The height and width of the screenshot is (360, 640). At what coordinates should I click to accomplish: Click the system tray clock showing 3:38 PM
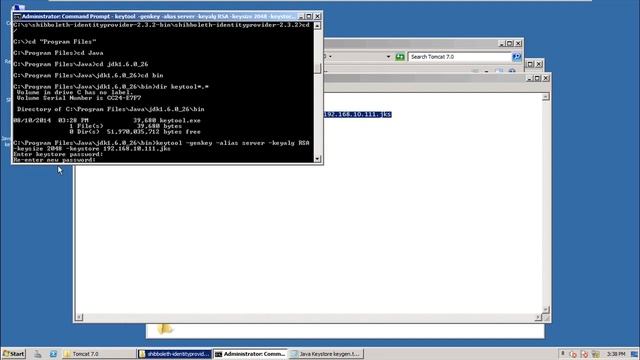coord(616,354)
